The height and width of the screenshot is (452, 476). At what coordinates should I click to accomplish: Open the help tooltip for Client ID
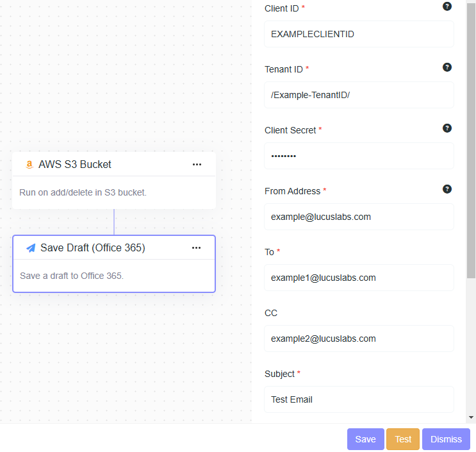447,6
